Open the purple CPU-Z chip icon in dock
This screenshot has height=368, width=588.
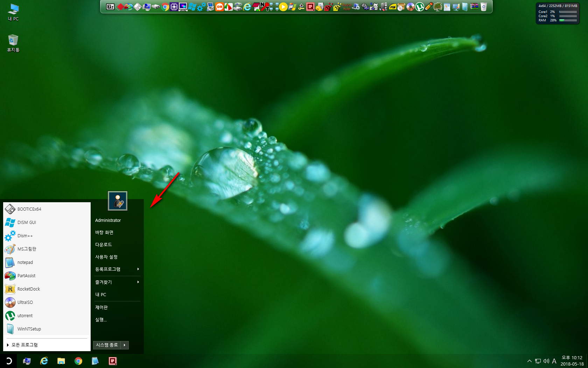click(x=174, y=7)
